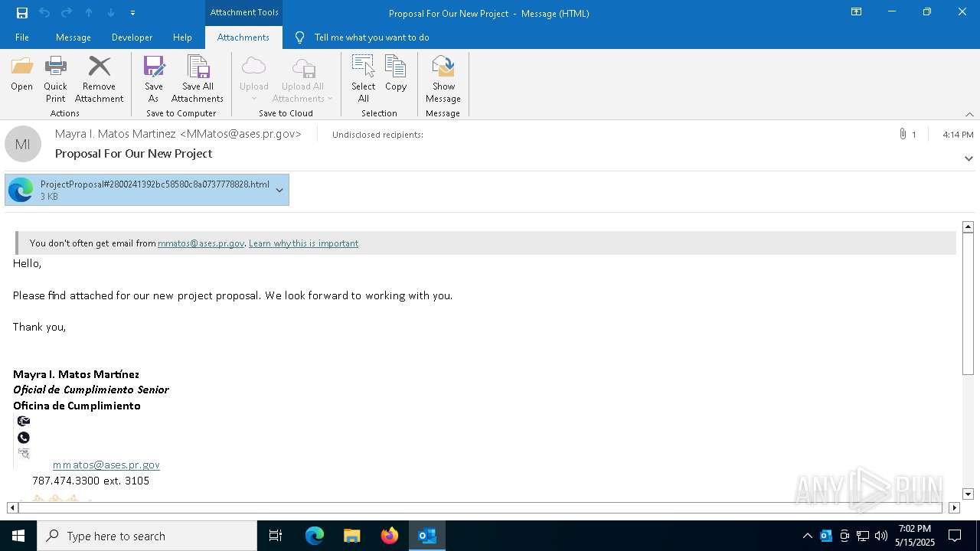Copy the selected attachment
Viewport: 980px width, 551px height.
(396, 75)
